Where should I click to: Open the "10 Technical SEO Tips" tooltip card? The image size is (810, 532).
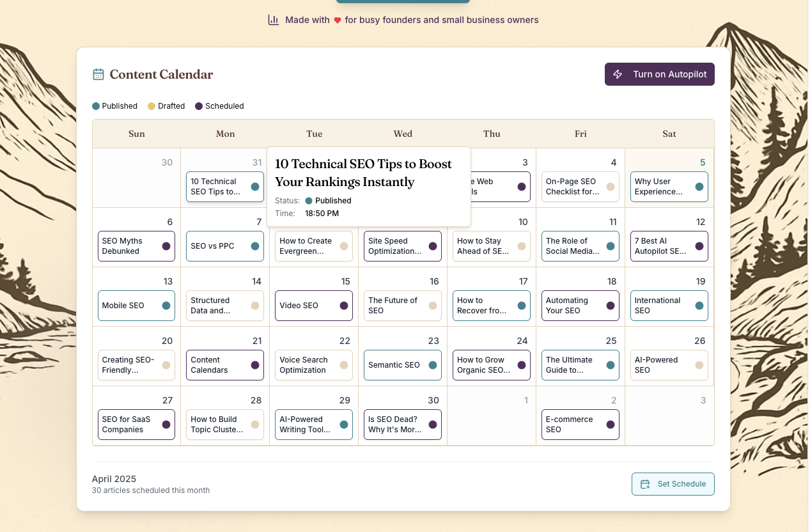tap(225, 187)
